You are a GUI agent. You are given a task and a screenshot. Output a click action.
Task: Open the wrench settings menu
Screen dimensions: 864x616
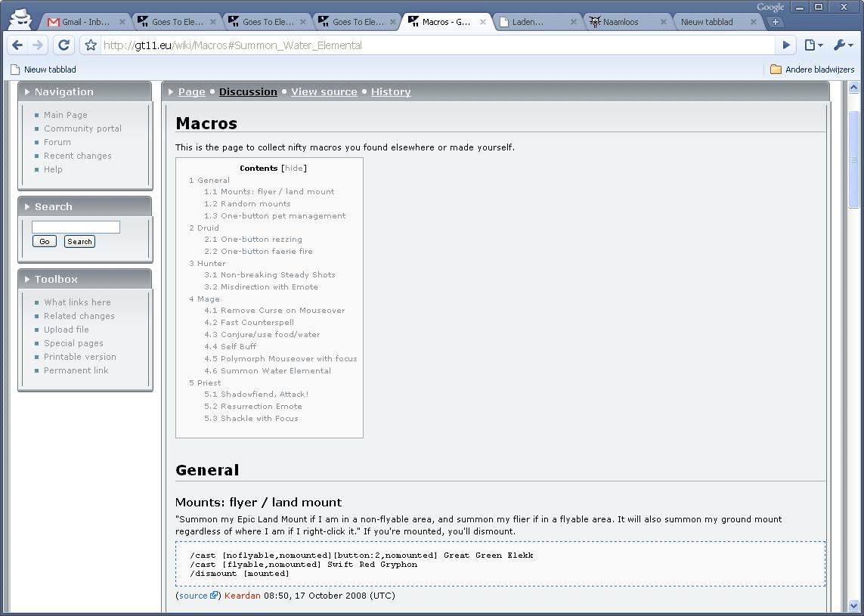842,45
